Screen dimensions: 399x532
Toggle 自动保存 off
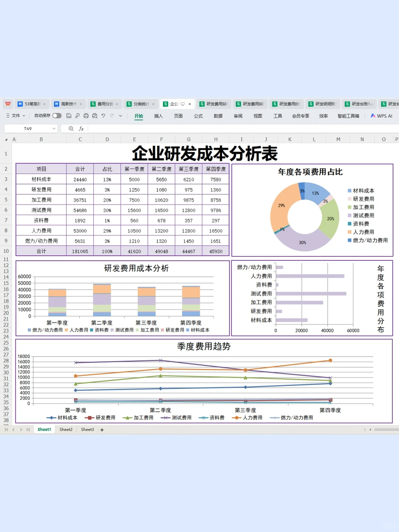coord(57,116)
